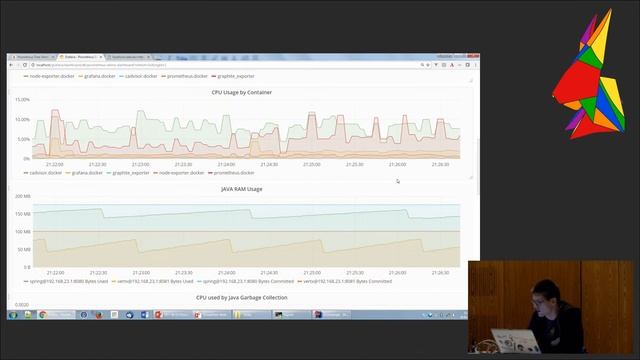This screenshot has width=640, height=360.
Task: Toggle prometheus.docker series in top legend
Action: point(184,76)
